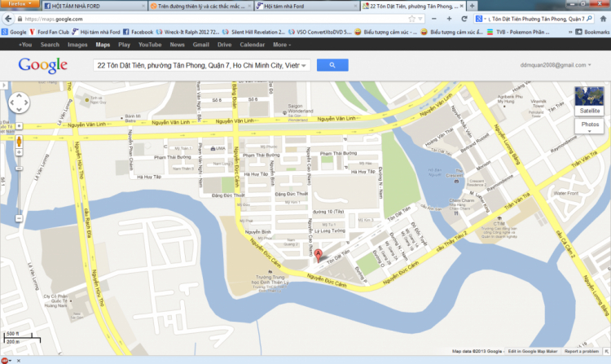Click the blue Google Maps search button

click(332, 65)
